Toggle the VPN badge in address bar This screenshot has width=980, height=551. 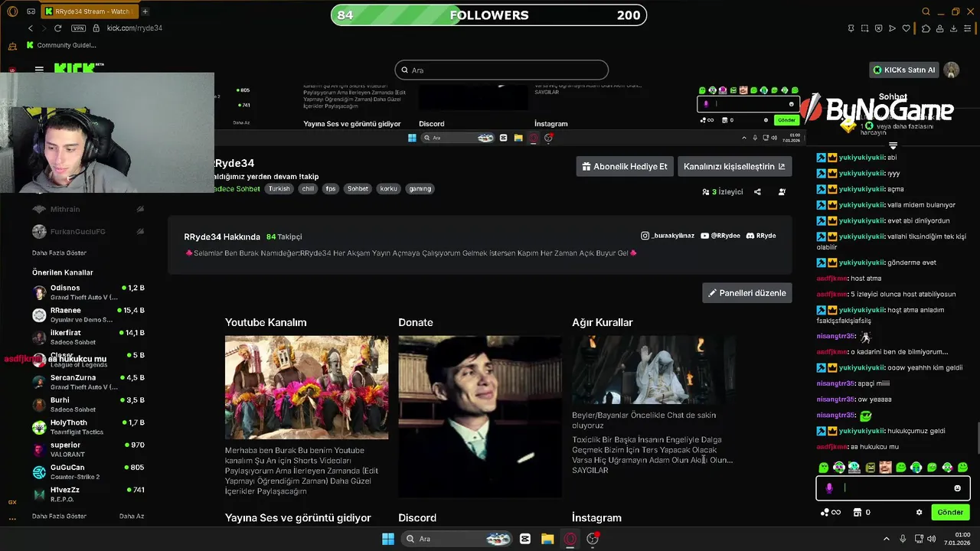(78, 28)
